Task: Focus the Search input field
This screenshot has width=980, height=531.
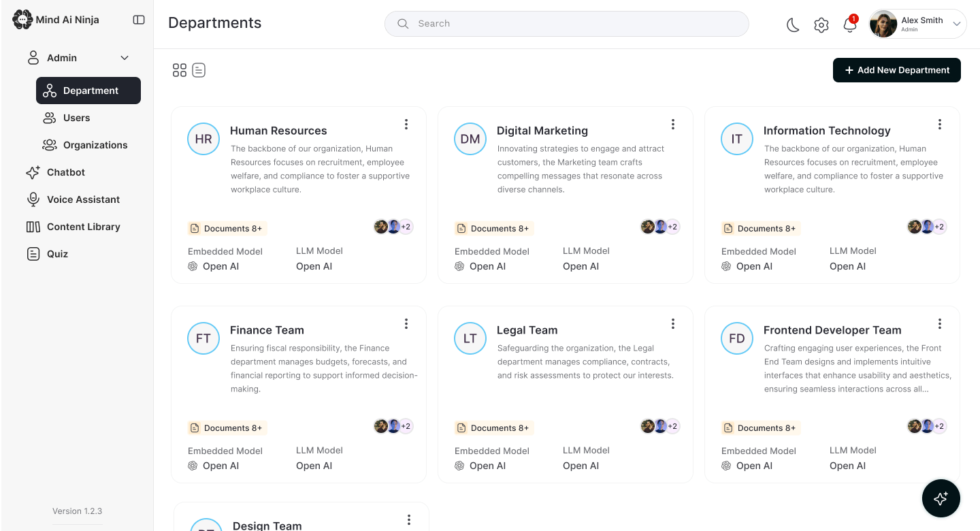Action: click(x=567, y=23)
